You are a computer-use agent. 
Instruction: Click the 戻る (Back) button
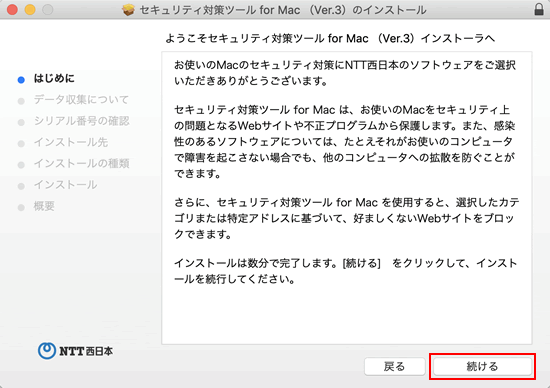[395, 367]
